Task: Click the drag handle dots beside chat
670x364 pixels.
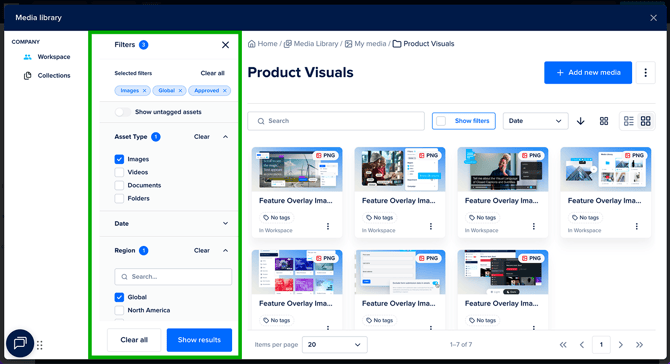Action: point(40,345)
